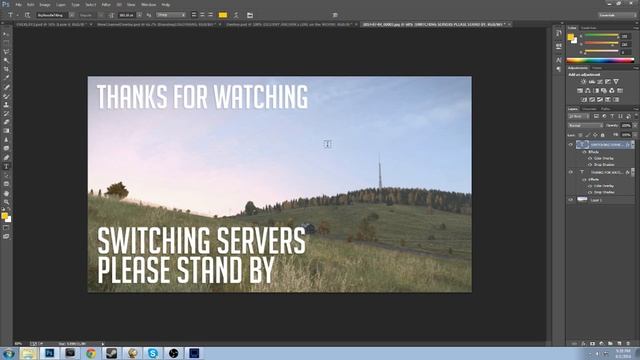This screenshot has width=640, height=360.
Task: Click the Levels adjustment icon
Action: (591, 82)
